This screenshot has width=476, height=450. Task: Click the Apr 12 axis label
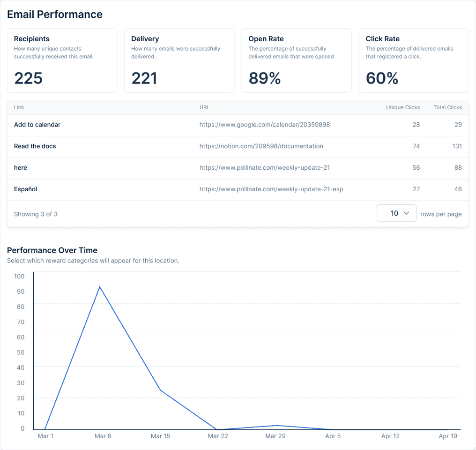click(x=390, y=436)
